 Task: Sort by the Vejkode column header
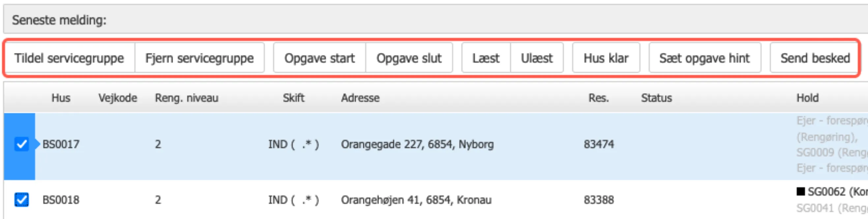(x=118, y=98)
